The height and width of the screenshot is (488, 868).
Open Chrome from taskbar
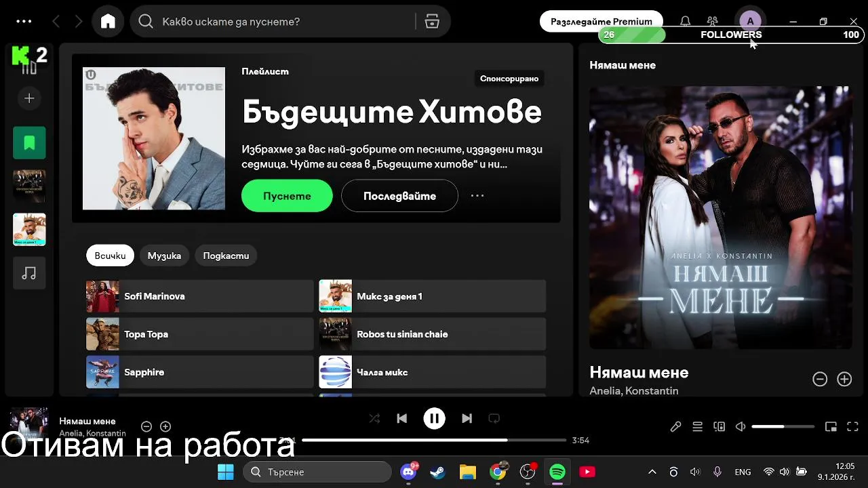point(498,472)
